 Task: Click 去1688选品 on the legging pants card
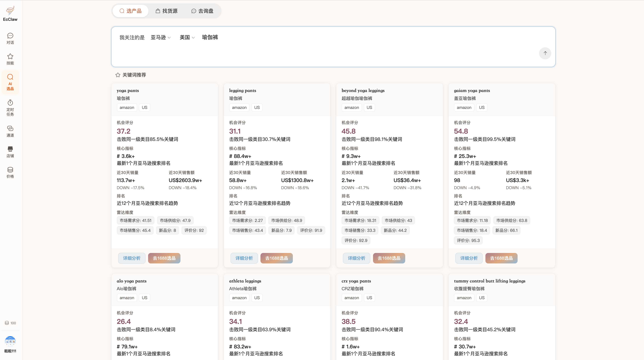click(277, 258)
